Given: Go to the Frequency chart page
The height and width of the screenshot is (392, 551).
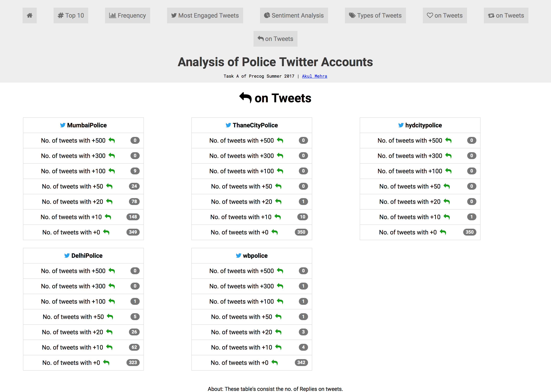Looking at the screenshot, I should [127, 15].
